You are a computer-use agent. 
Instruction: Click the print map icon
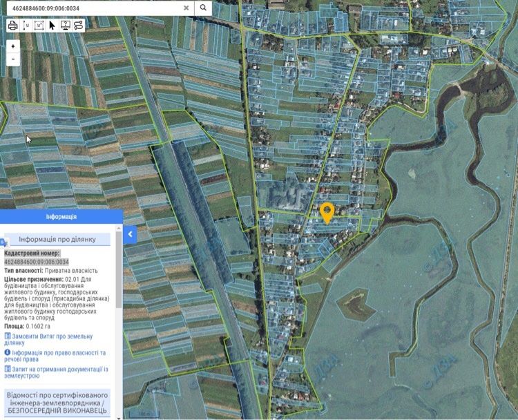click(12, 25)
